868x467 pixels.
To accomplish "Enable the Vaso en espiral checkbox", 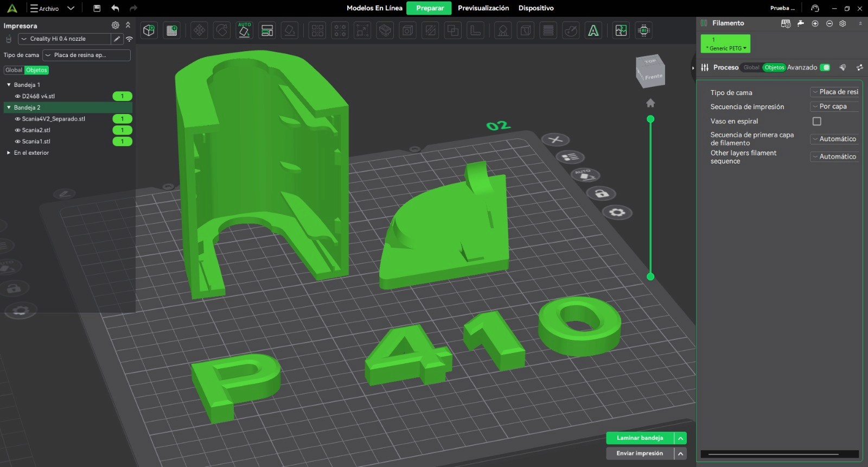I will (x=816, y=121).
